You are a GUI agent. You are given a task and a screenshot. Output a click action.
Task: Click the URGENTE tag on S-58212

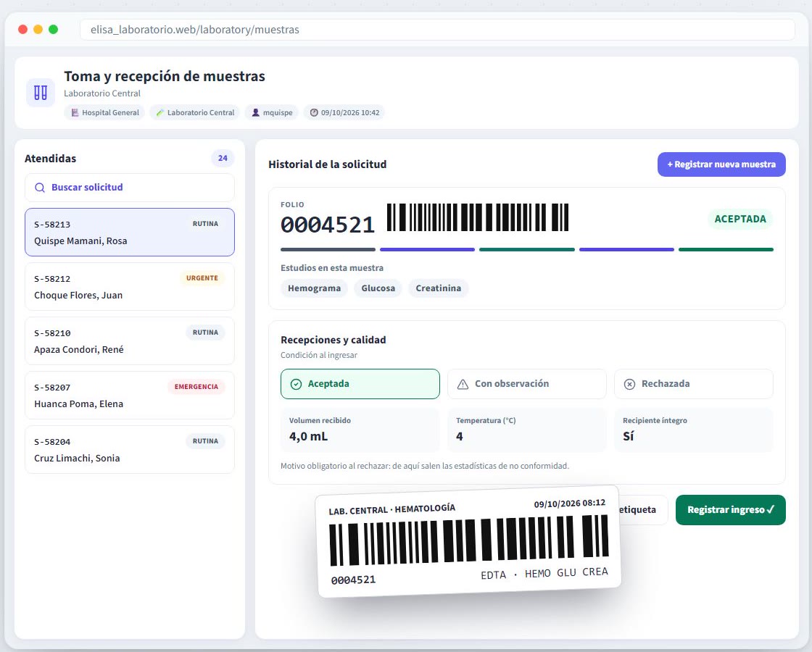click(x=202, y=278)
